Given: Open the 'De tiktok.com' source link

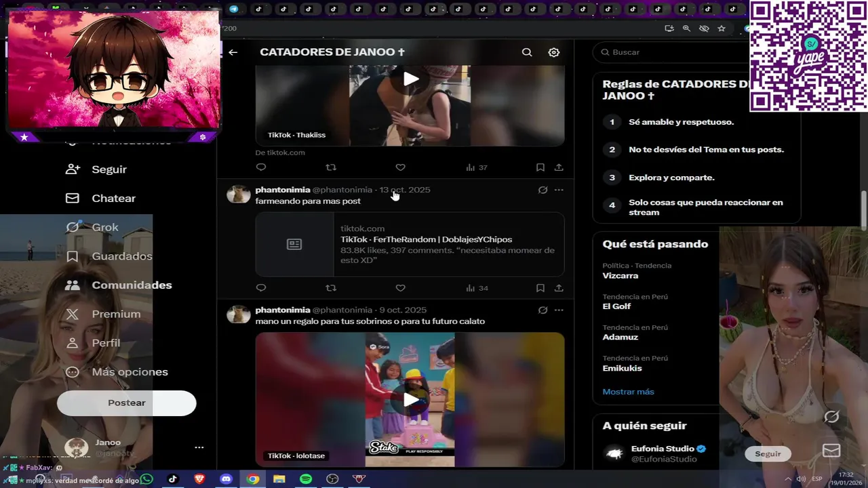Looking at the screenshot, I should tap(280, 152).
